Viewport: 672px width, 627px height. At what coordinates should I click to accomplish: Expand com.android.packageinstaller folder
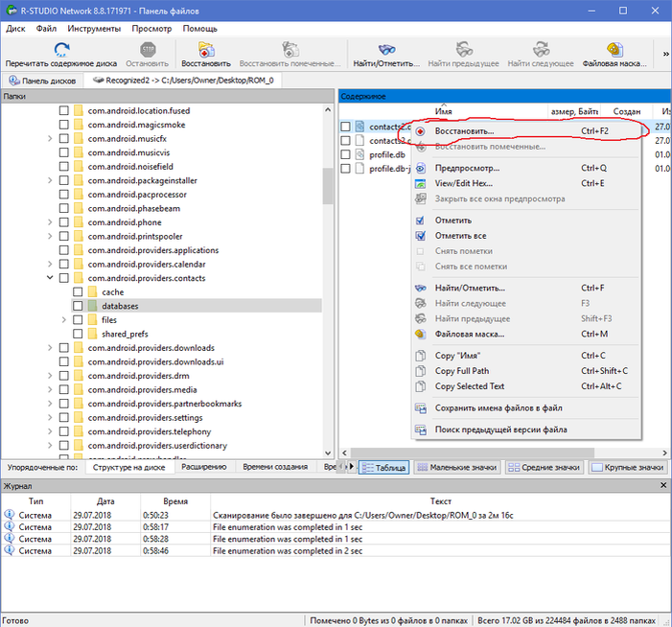pos(50,180)
